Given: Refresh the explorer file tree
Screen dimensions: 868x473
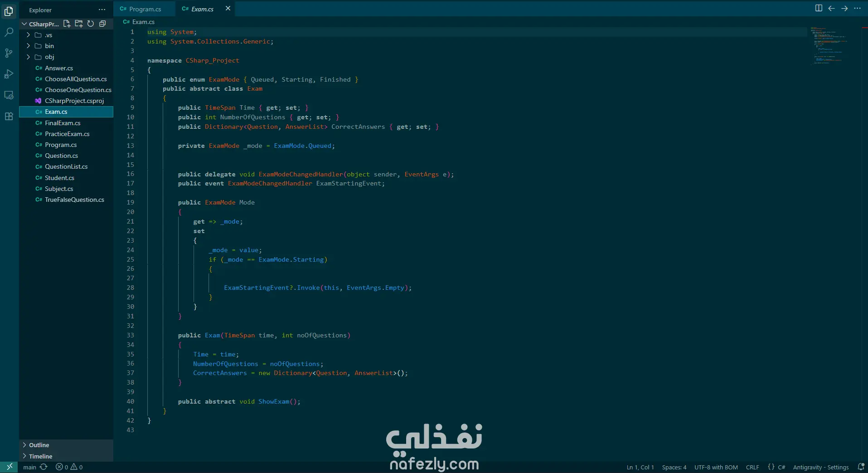Looking at the screenshot, I should click(x=91, y=24).
